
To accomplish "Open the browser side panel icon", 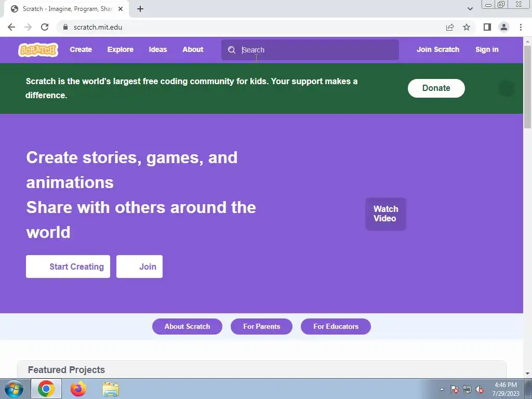I will click(487, 27).
